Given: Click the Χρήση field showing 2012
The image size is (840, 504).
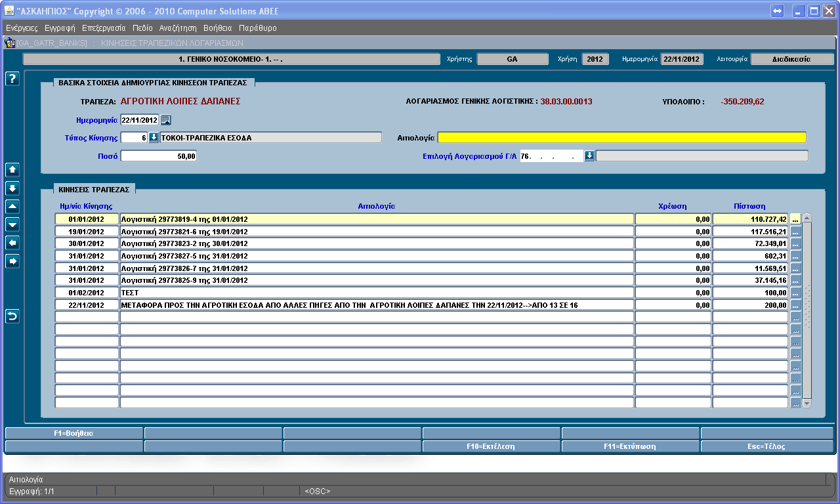Looking at the screenshot, I should 595,59.
